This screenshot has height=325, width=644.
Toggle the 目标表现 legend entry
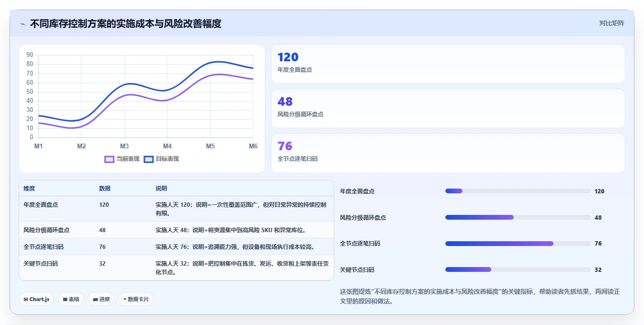[161, 159]
